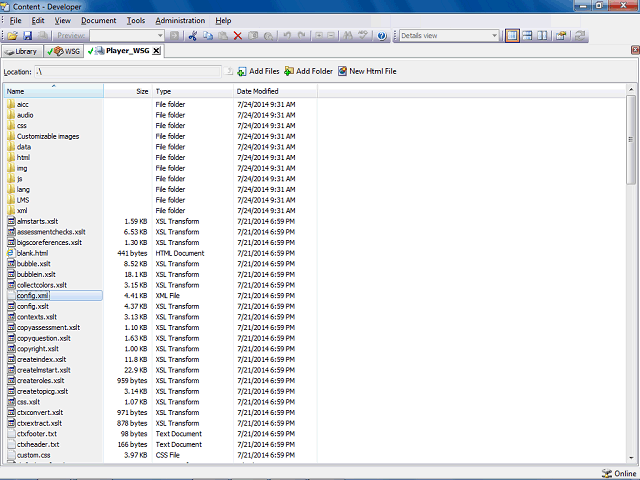This screenshot has height=480, width=640.
Task: Select the css folder
Action: pyautogui.click(x=22, y=126)
